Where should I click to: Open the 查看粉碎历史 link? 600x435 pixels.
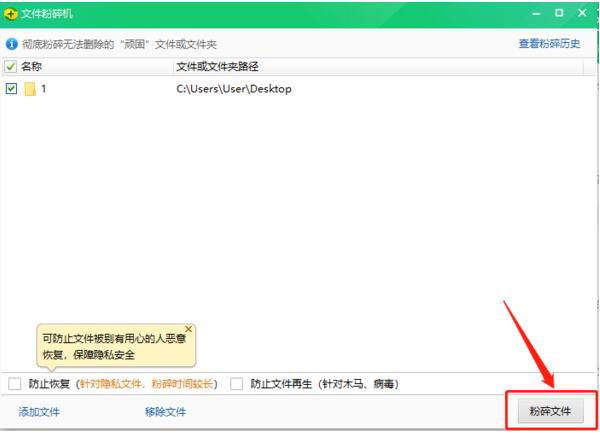tap(549, 45)
